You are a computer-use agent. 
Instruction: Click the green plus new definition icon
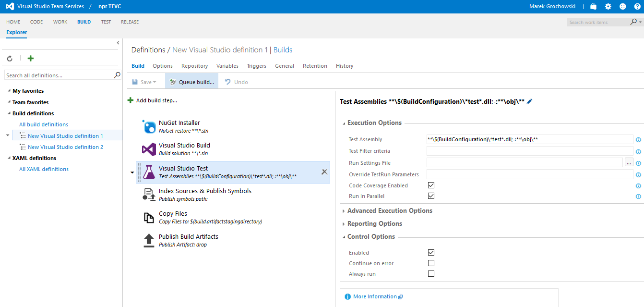[x=31, y=59]
